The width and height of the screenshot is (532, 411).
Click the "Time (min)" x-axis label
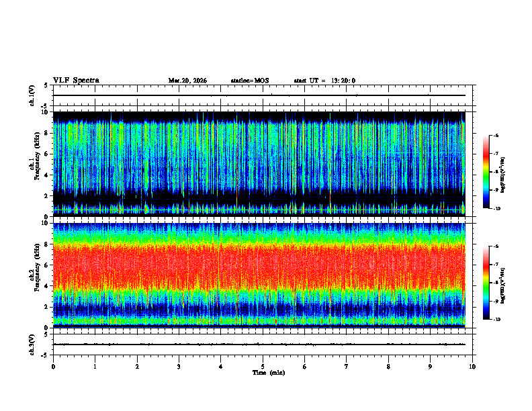click(x=269, y=373)
